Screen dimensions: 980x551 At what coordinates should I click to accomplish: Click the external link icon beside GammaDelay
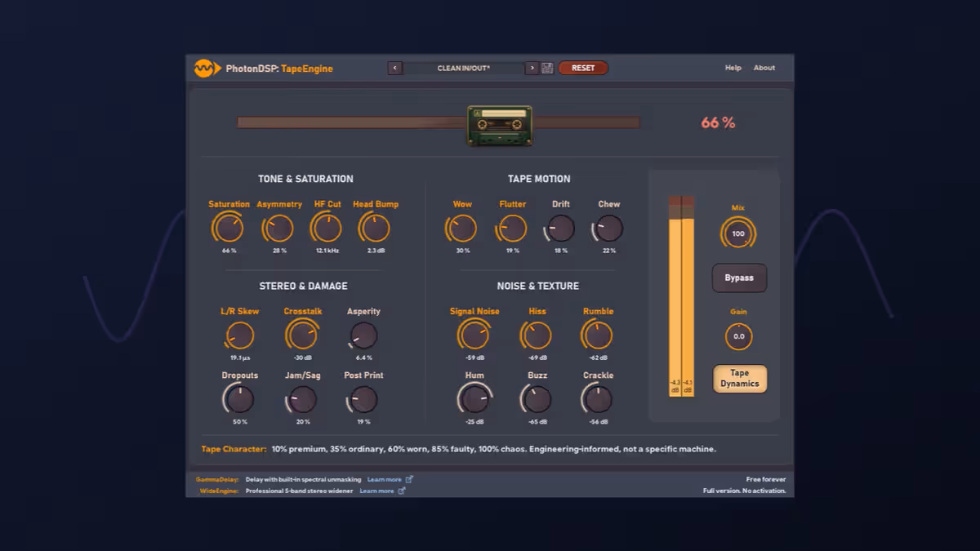click(x=409, y=479)
